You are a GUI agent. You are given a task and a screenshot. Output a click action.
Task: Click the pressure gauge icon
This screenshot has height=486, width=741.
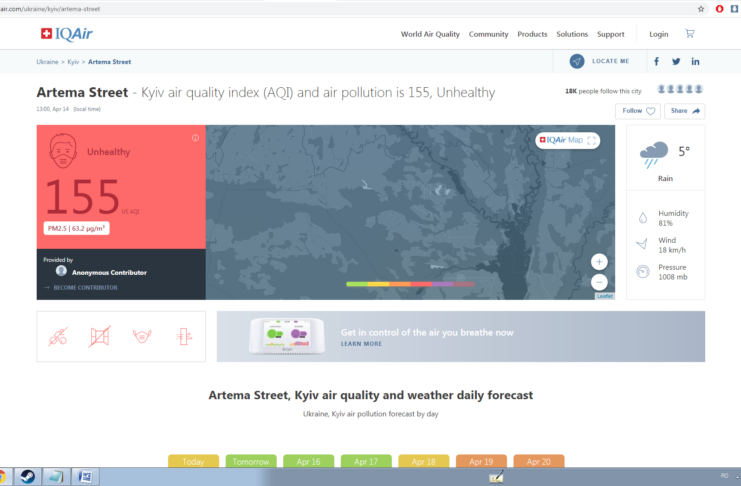click(x=643, y=271)
